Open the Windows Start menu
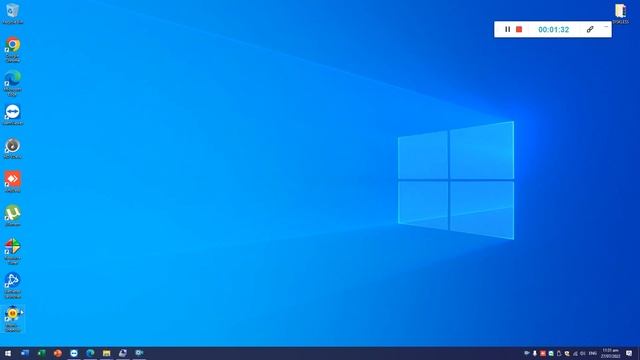This screenshot has width=640, height=360. pyautogui.click(x=8, y=353)
